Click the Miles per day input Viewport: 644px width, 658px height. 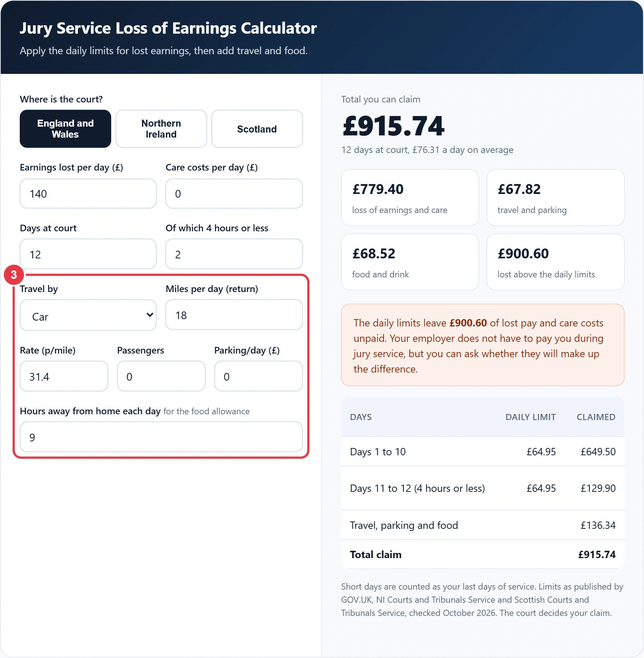point(234,315)
